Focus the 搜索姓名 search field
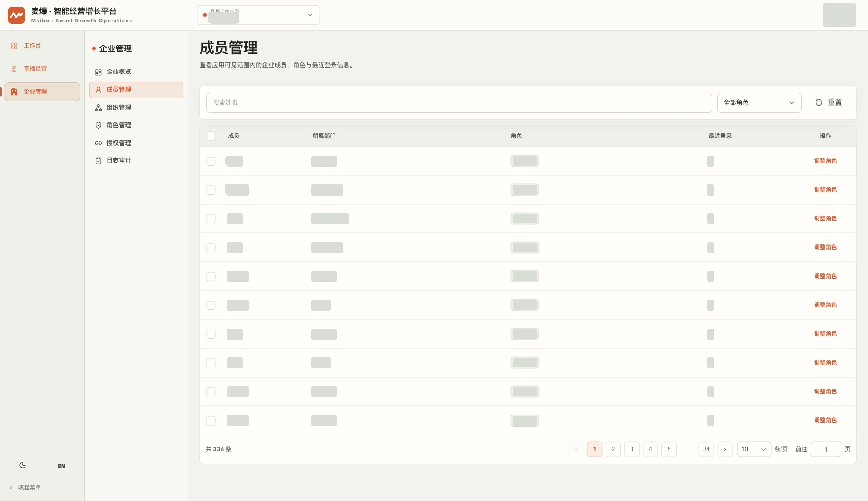 pos(459,103)
